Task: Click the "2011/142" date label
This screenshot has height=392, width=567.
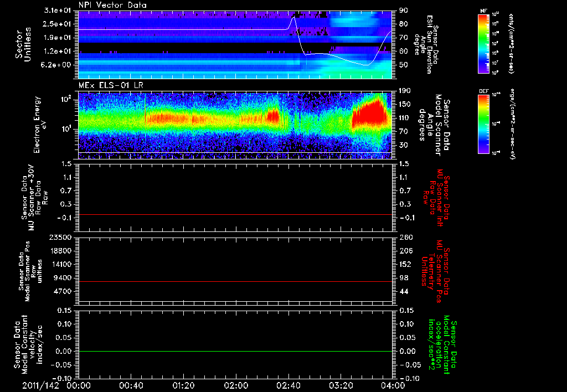Action: pyautogui.click(x=40, y=385)
